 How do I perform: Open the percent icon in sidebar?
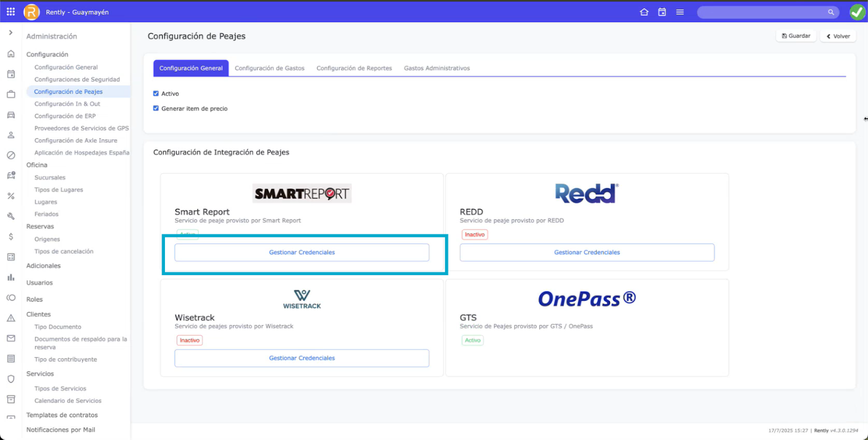click(11, 196)
